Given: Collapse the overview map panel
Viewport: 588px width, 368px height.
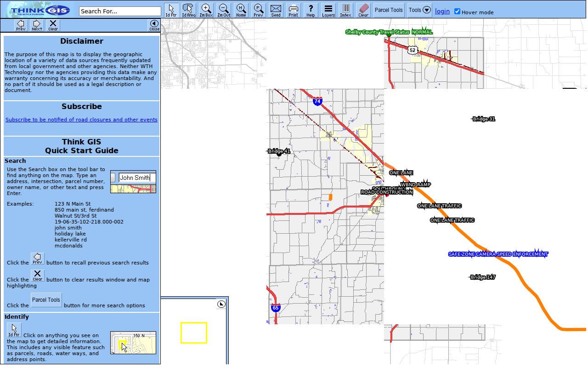Looking at the screenshot, I should [x=221, y=304].
